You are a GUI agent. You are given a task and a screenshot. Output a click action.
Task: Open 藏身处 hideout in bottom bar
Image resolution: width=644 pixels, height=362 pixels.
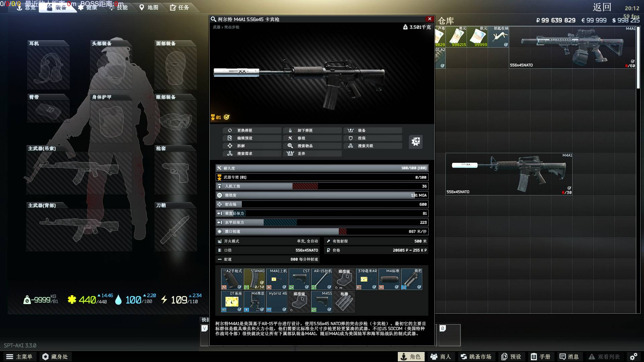(55, 357)
